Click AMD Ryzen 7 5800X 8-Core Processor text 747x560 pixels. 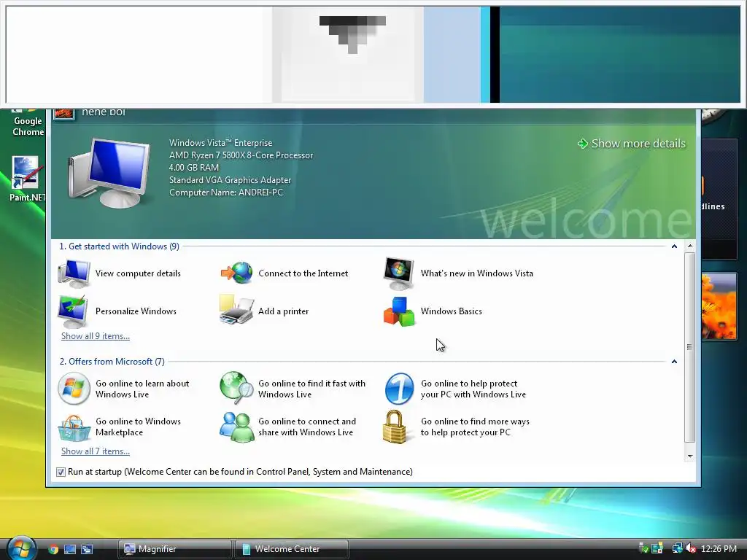pos(241,155)
